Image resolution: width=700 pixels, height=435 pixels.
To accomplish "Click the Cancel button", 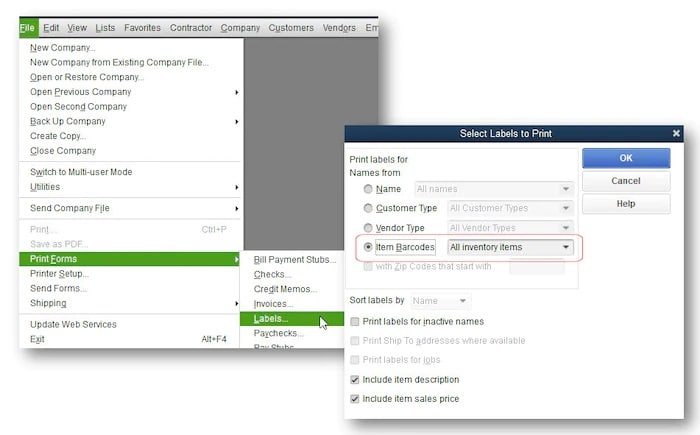I will point(626,181).
